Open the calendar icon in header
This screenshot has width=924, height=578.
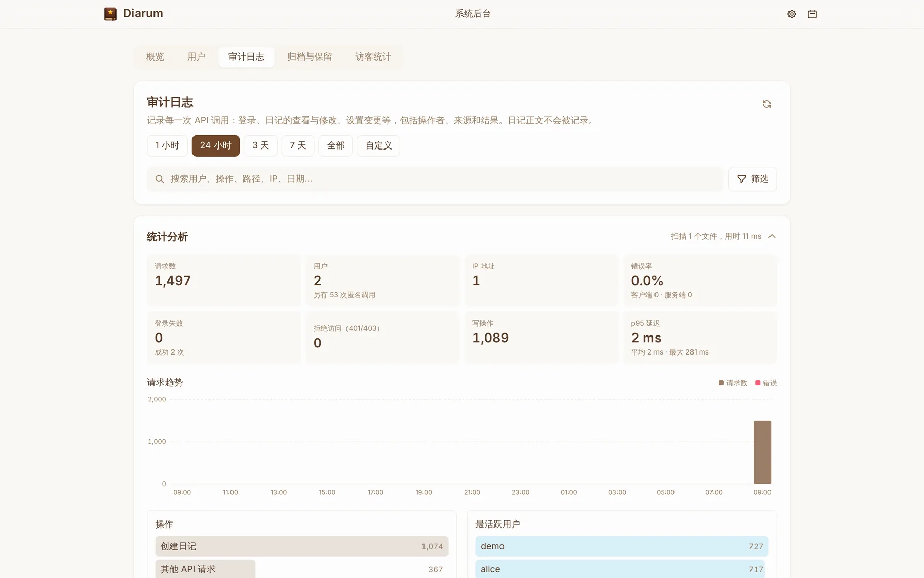(812, 14)
